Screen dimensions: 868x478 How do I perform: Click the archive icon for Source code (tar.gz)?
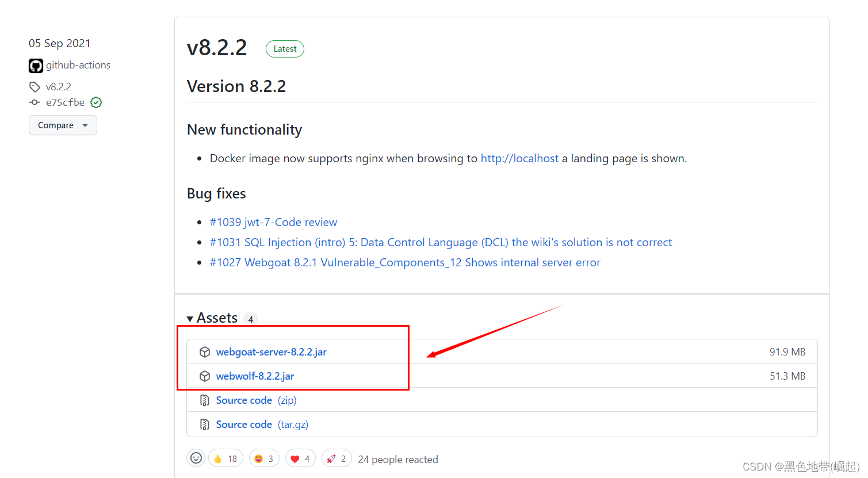[204, 425]
